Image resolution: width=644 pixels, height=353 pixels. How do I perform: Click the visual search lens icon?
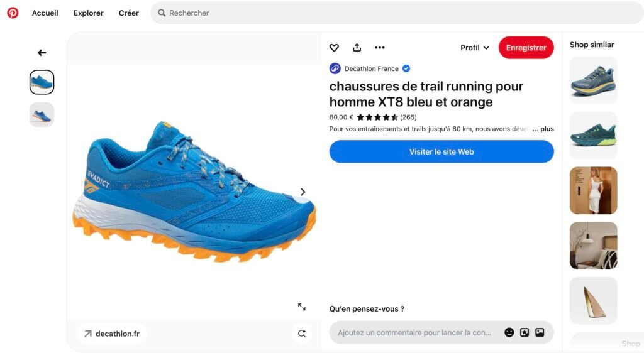pos(302,334)
